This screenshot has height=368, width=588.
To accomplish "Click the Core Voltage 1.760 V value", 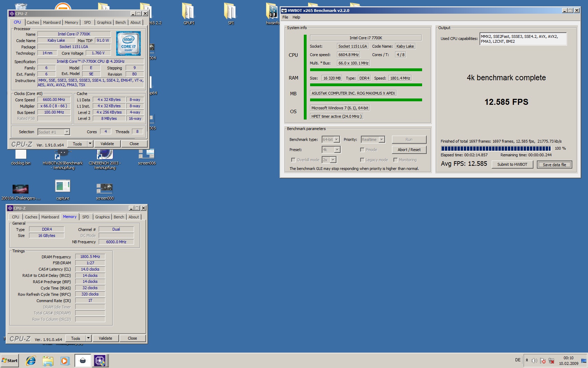I will [x=98, y=53].
